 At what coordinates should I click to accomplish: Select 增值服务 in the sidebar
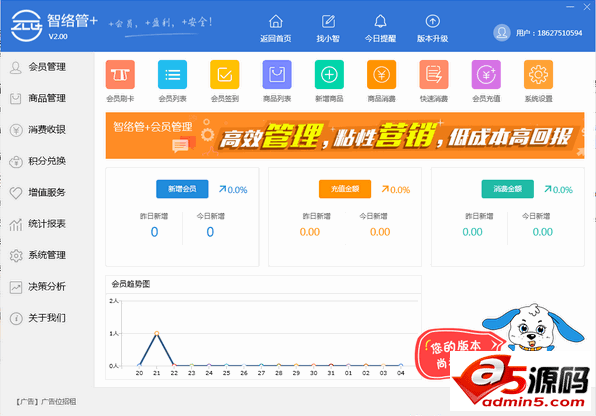tap(47, 192)
